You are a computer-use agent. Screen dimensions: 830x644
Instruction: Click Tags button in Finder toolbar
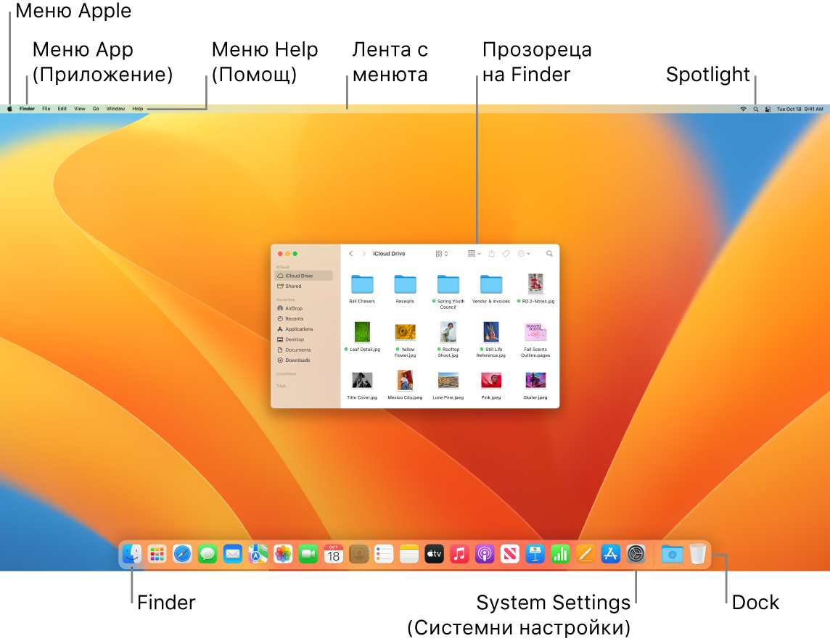coord(506,254)
